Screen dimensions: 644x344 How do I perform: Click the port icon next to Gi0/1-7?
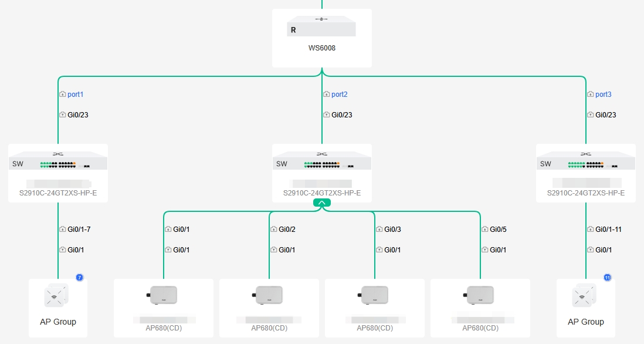click(62, 229)
